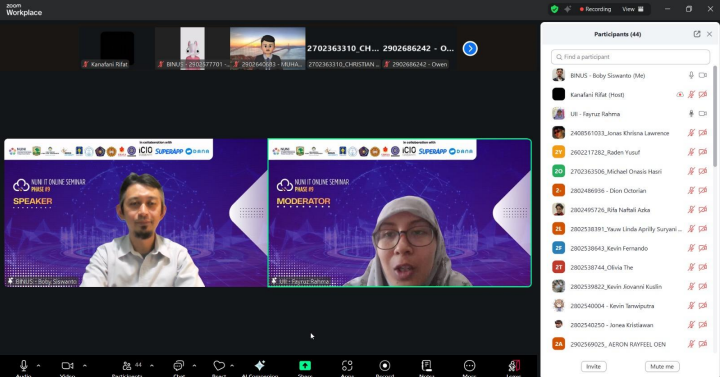Click the Mute me button
The width and height of the screenshot is (721, 377).
point(662,366)
